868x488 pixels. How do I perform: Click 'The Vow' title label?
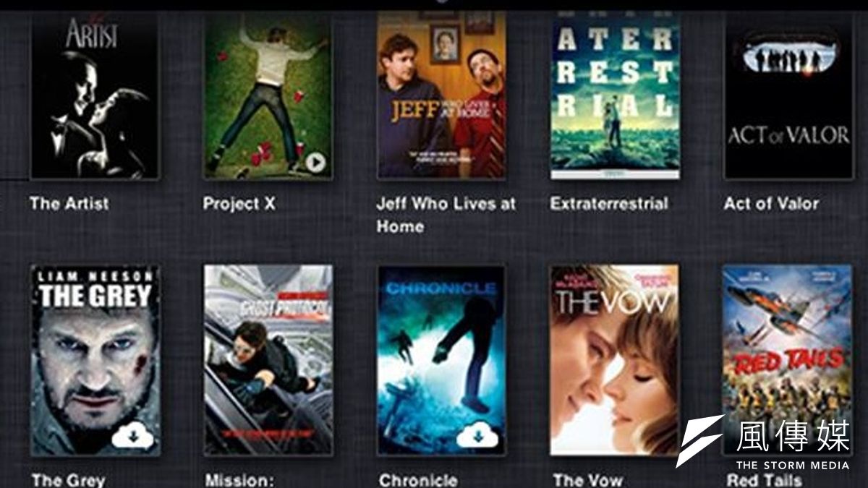point(587,480)
